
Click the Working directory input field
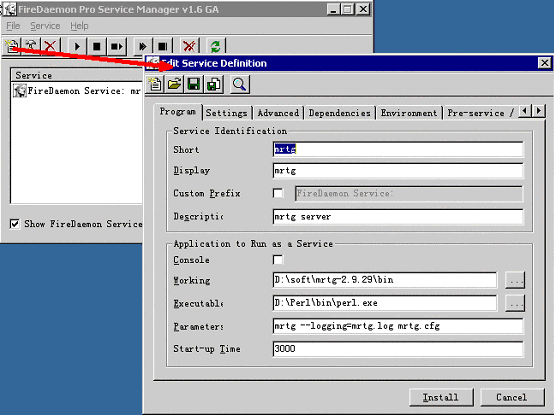pyautogui.click(x=385, y=280)
